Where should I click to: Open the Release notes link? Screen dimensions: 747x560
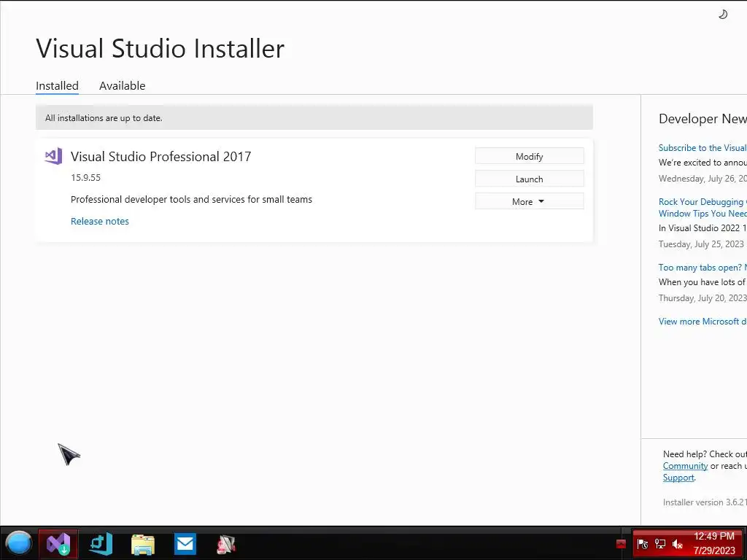tap(99, 221)
